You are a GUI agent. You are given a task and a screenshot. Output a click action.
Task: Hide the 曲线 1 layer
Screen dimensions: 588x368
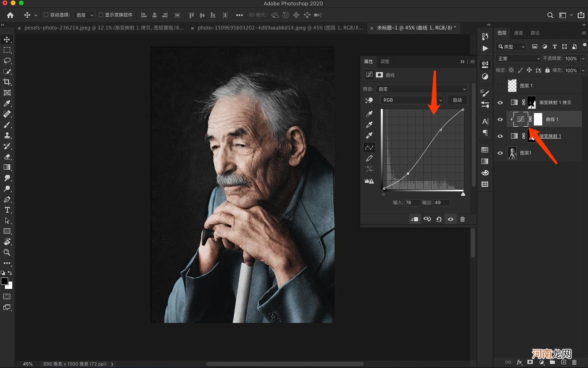coord(500,119)
